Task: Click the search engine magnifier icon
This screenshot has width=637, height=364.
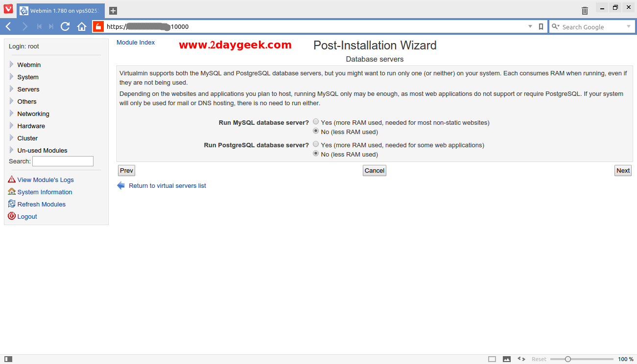Action: [555, 27]
